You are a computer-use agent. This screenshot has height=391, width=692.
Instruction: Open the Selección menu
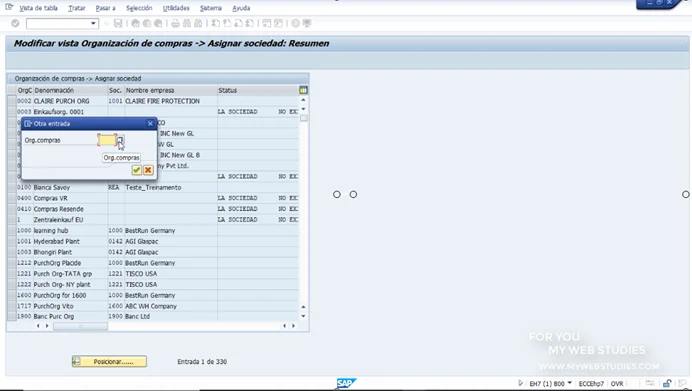click(139, 8)
